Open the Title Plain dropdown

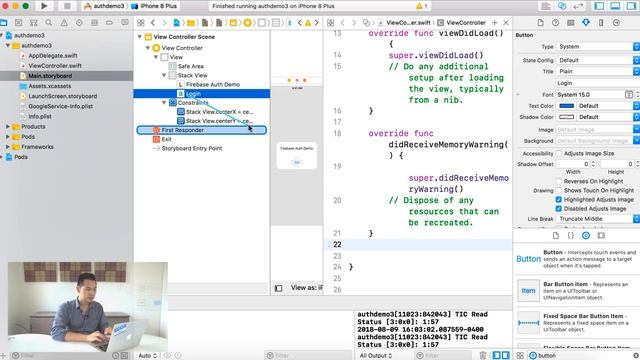pyautogui.click(x=598, y=71)
